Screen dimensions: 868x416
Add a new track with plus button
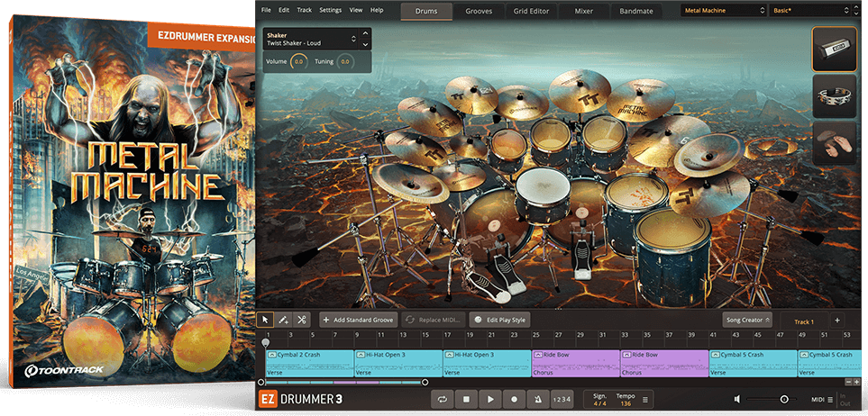(x=837, y=321)
